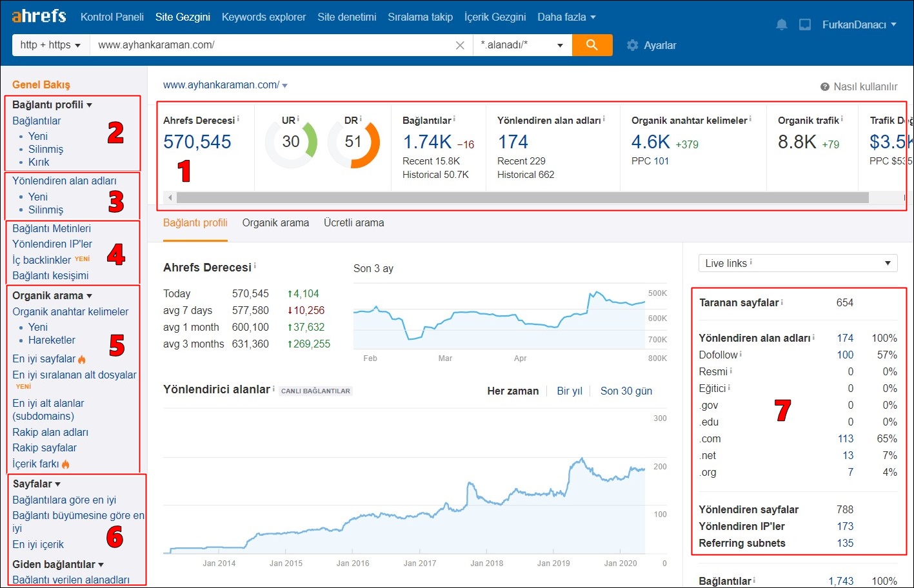Click info icon beside Dofollow
Image resolution: width=914 pixels, height=588 pixels.
[x=740, y=354]
